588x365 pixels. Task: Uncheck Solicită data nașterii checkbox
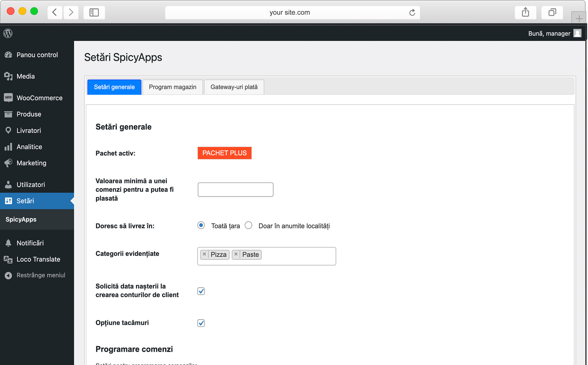point(201,291)
